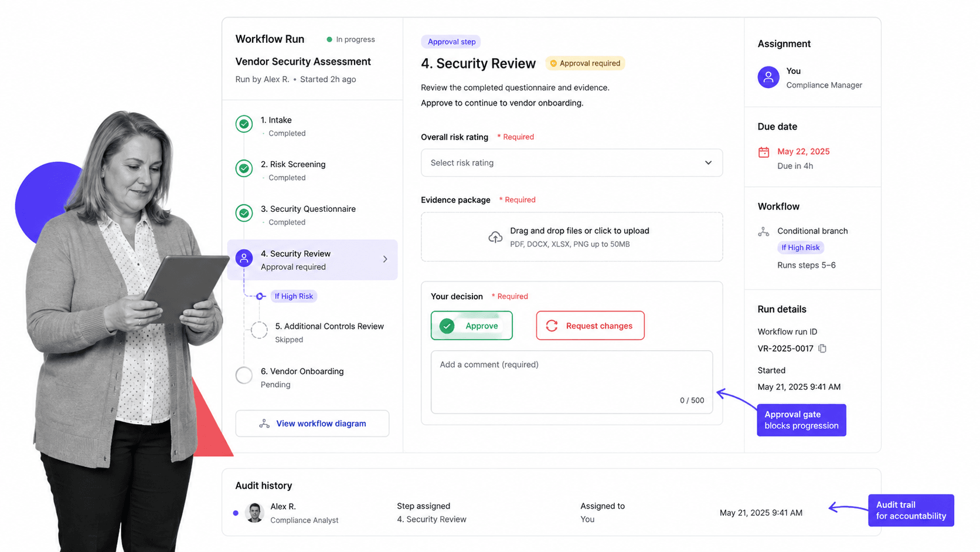This screenshot has height=552, width=980.
Task: Click the View workflow diagram button
Action: (312, 424)
